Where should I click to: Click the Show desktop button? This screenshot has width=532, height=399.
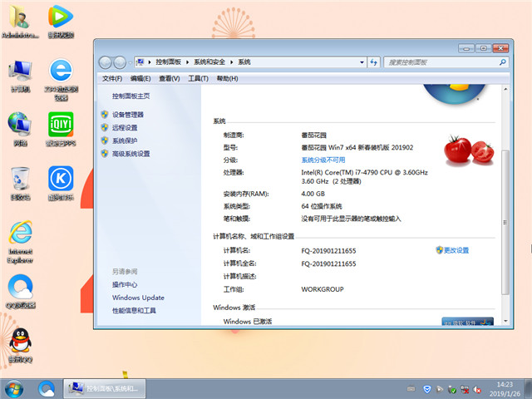coord(529,389)
